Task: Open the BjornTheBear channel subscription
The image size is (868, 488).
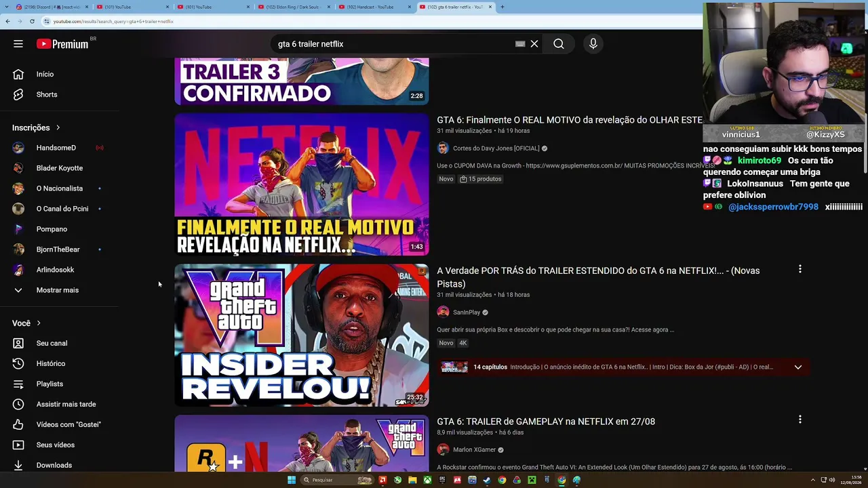Action: click(60, 249)
